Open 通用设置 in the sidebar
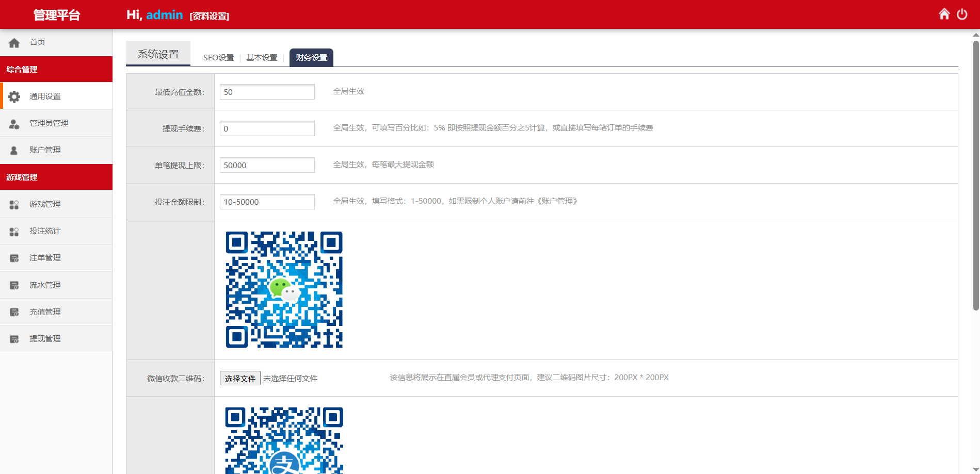Screen dimensions: 980x474 pyautogui.click(x=56, y=96)
